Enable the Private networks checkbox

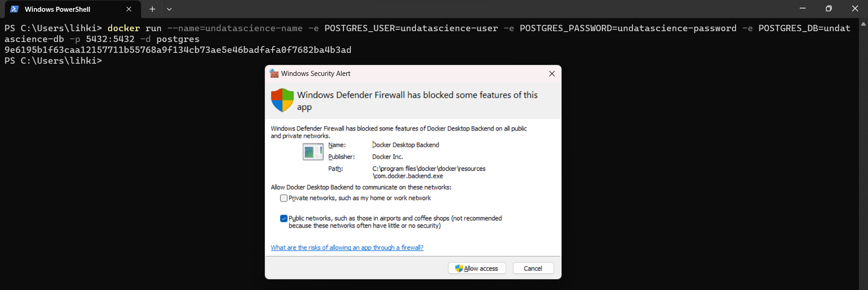click(x=284, y=198)
